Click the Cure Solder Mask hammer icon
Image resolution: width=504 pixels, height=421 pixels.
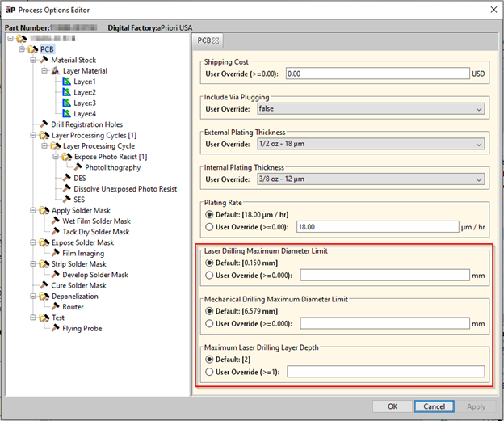44,285
